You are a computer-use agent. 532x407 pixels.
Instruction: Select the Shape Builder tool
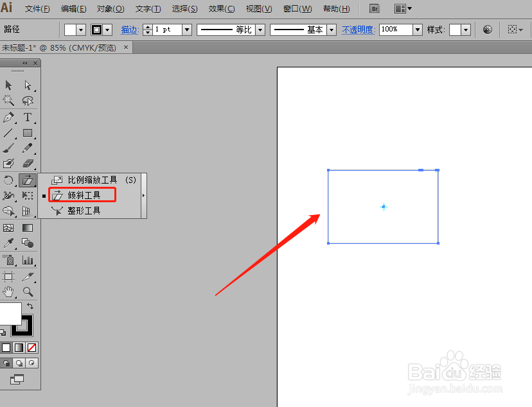pyautogui.click(x=8, y=211)
